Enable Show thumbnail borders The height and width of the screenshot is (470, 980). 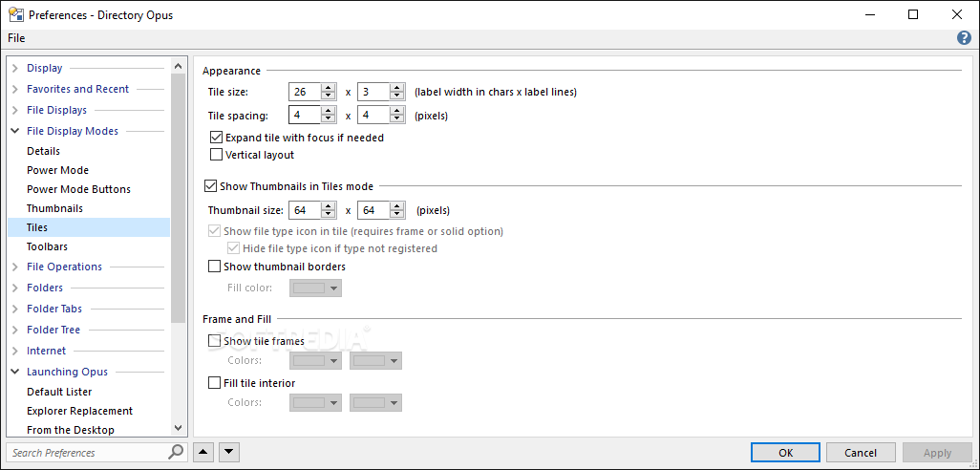[x=214, y=267]
